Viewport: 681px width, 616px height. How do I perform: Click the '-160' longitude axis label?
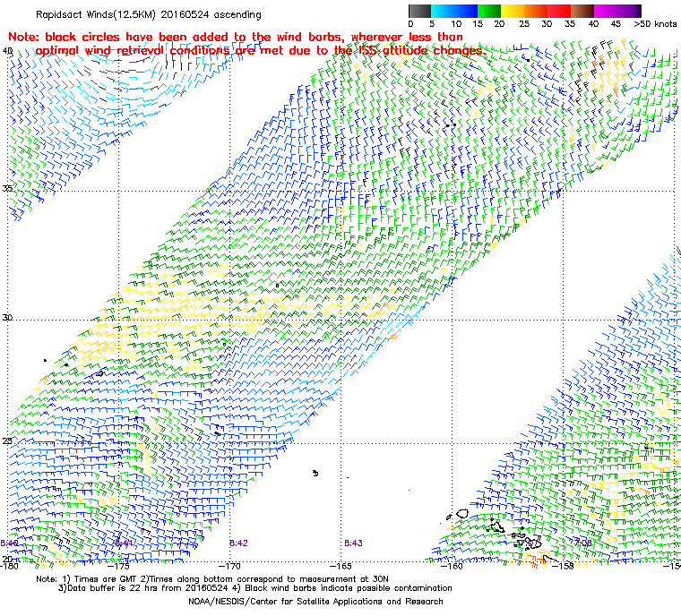453,566
